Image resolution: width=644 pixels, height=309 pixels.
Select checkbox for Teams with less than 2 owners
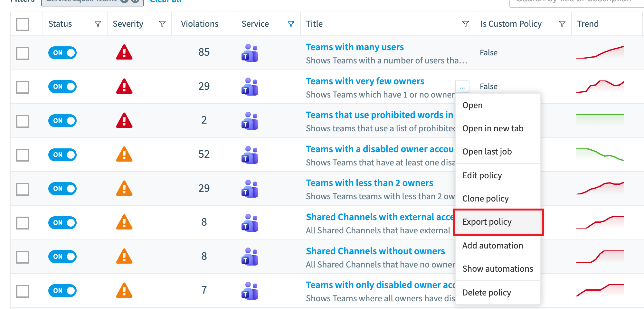coord(23,189)
